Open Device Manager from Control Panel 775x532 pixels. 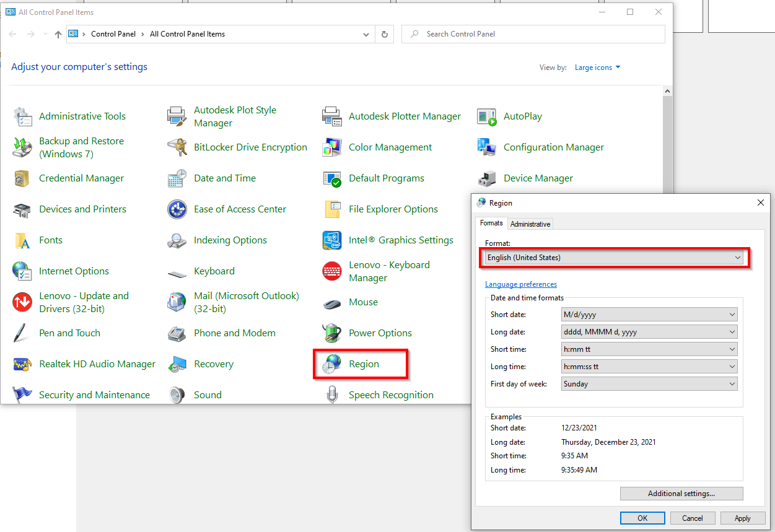pos(538,178)
